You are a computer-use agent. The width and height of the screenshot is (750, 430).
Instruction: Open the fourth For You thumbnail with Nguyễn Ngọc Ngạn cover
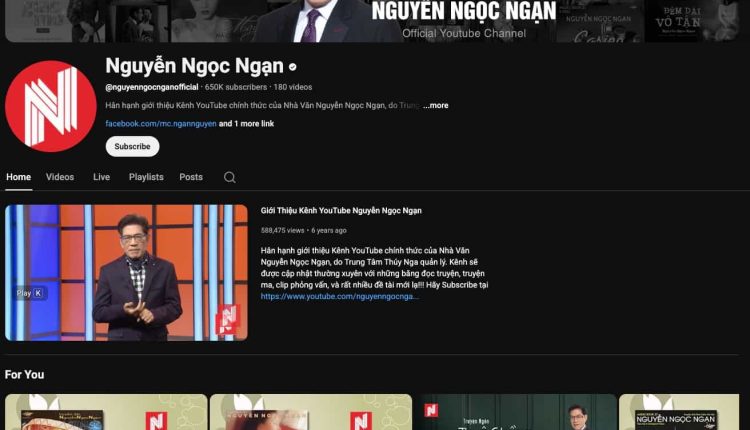[x=679, y=412]
